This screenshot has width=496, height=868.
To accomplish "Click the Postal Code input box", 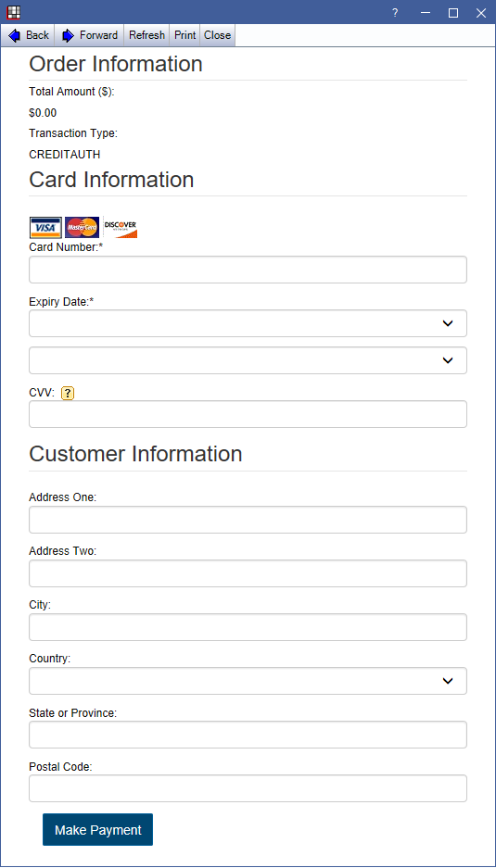I will click(x=248, y=788).
